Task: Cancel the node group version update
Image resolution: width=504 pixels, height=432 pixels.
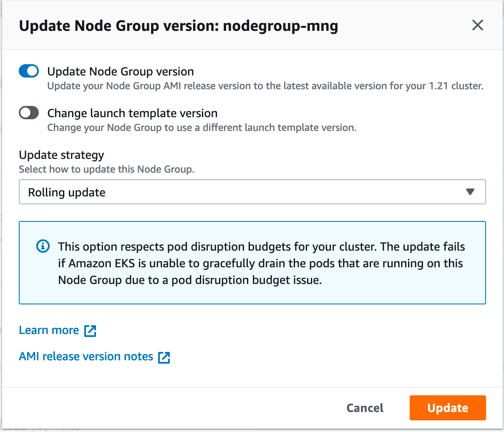Action: (365, 408)
